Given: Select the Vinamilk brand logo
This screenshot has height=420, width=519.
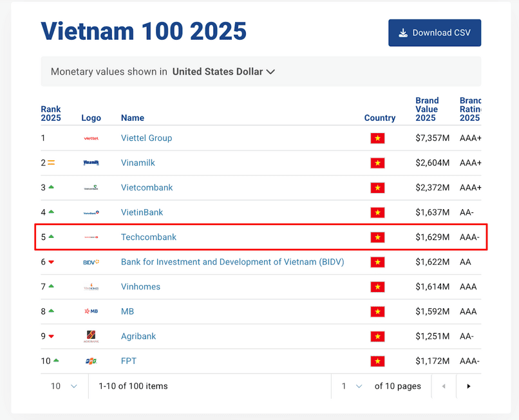Looking at the screenshot, I should tap(91, 163).
